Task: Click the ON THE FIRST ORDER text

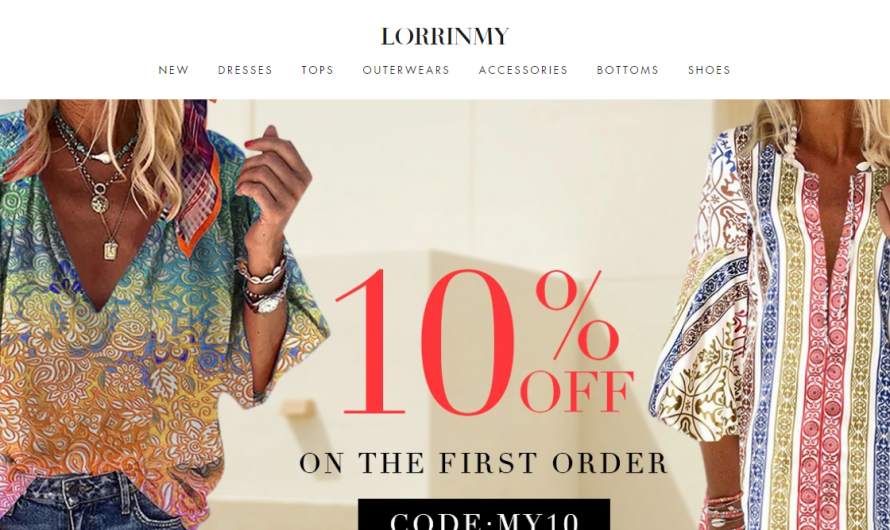Action: pyautogui.click(x=484, y=462)
